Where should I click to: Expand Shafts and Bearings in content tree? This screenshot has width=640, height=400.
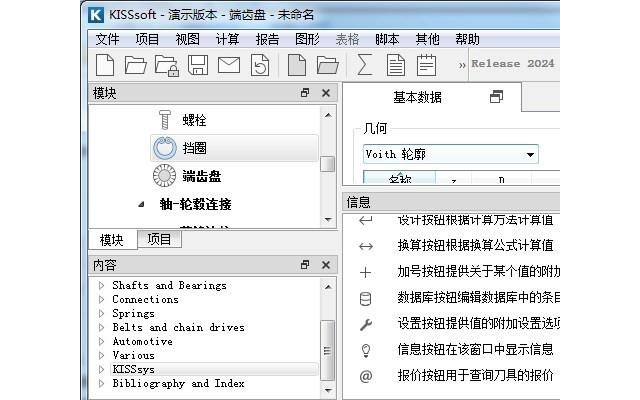[x=101, y=285]
